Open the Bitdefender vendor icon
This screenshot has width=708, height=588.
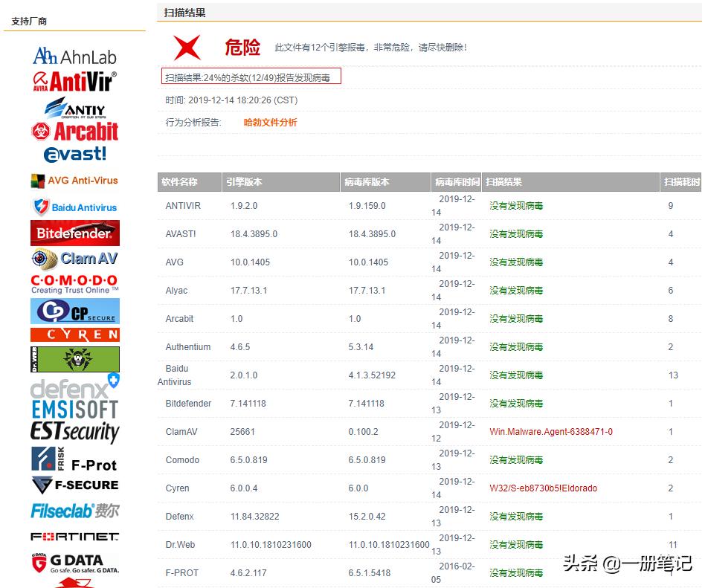74,233
